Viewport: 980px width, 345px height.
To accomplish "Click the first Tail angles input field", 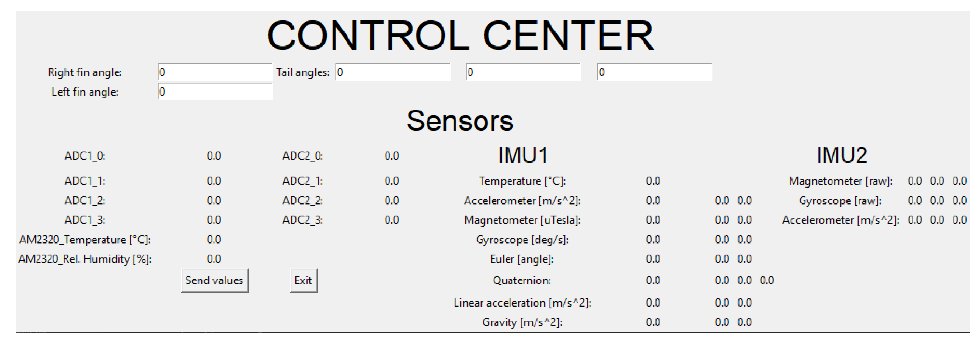I will click(393, 72).
